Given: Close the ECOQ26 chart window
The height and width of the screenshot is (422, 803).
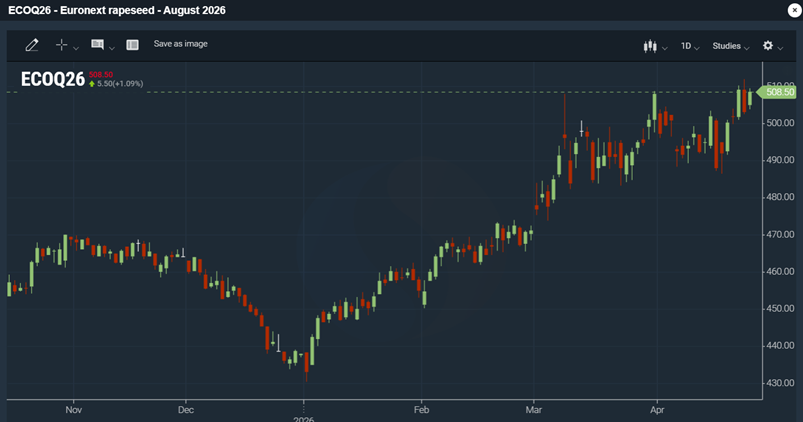Looking at the screenshot, I should [x=793, y=10].
